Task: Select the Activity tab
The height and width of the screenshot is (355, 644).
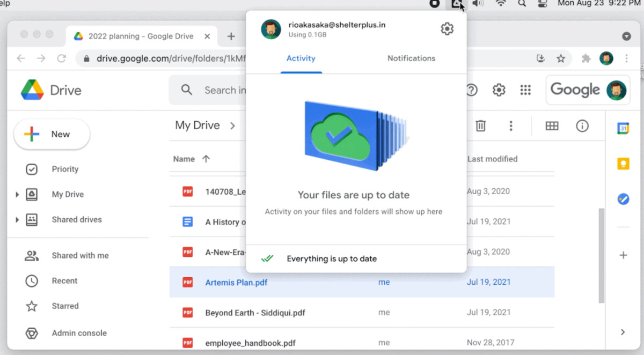Action: point(301,58)
